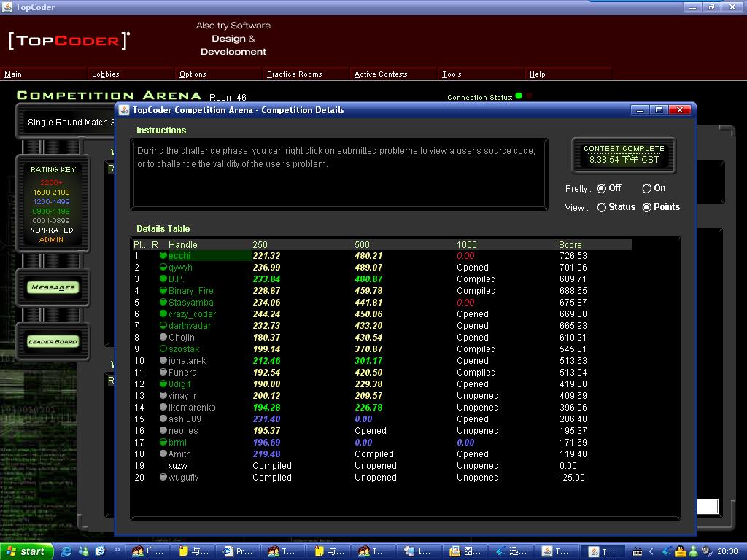Screen dimensions: 747x560
Task: Click rating icon beside 8digit
Action: point(163,384)
